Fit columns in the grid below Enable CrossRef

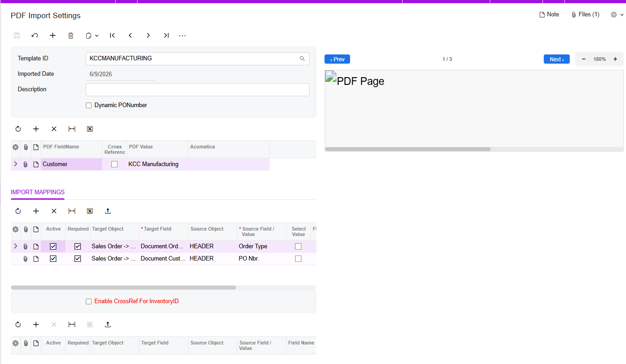(72, 325)
